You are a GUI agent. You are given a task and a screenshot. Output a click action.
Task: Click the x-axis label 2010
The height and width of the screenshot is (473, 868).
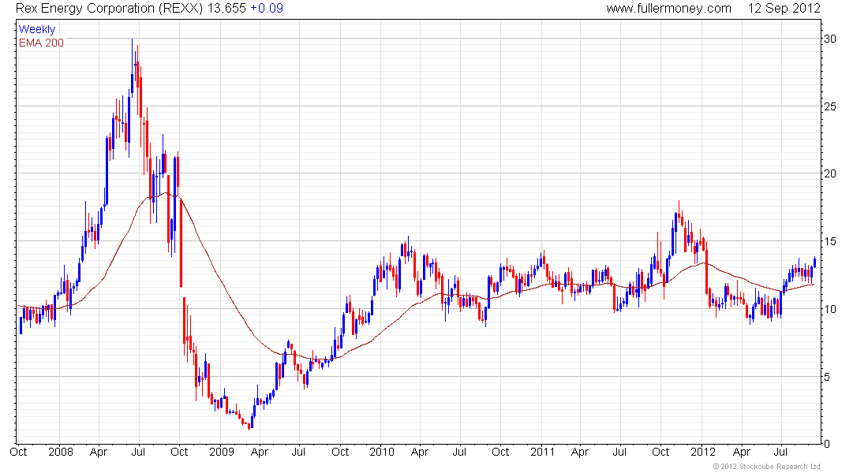click(382, 452)
